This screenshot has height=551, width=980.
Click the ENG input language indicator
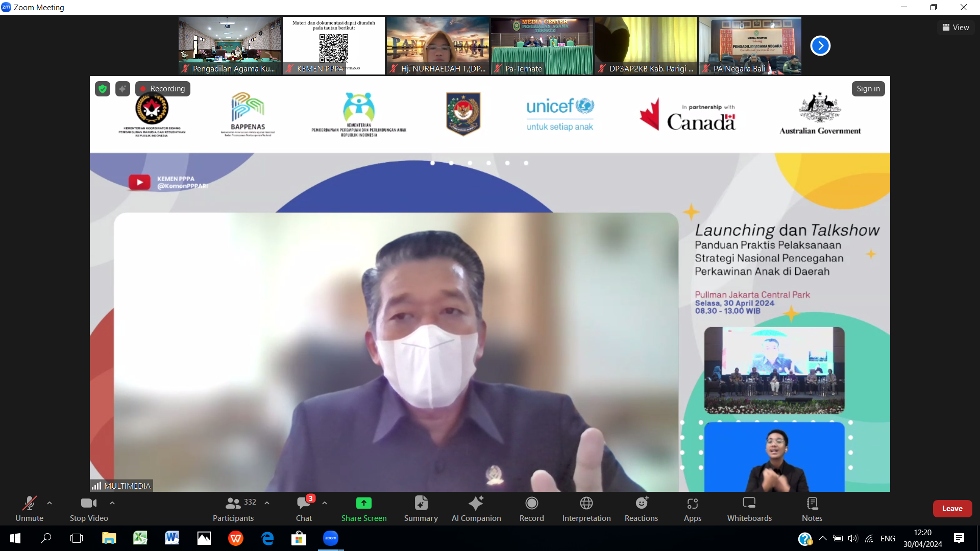[x=888, y=538]
